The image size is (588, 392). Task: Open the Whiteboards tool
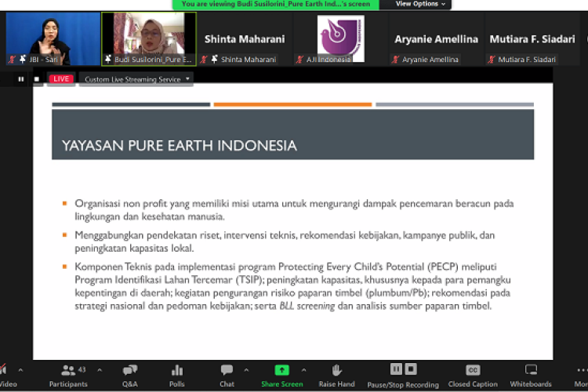tap(531, 374)
